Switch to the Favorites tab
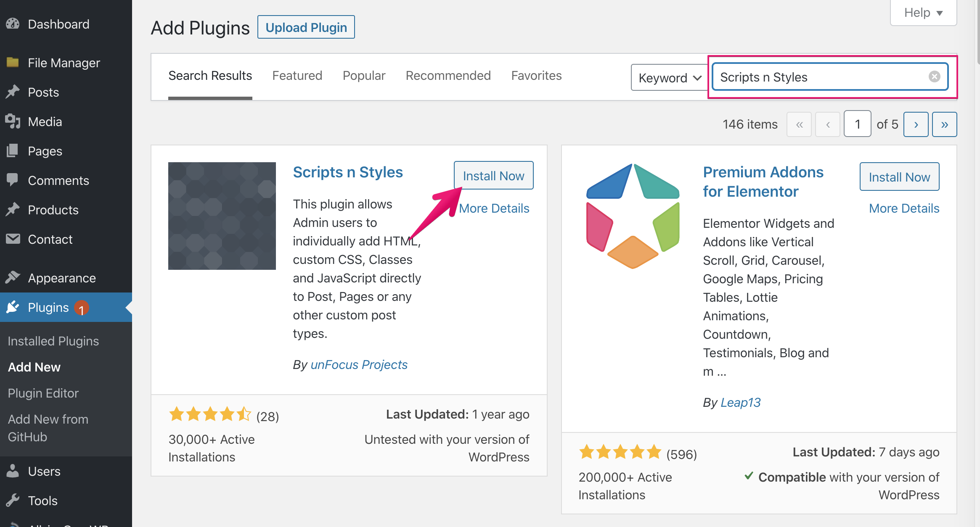980x527 pixels. (x=537, y=76)
